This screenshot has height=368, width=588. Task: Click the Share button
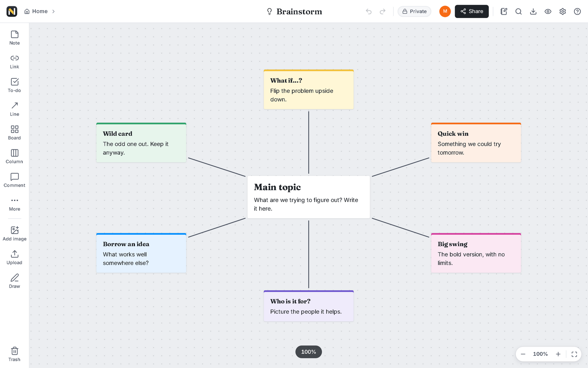click(472, 11)
